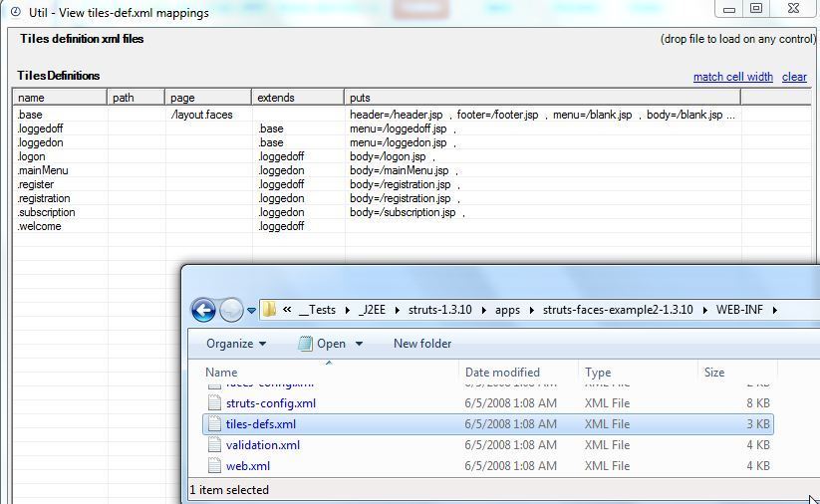This screenshot has width=820, height=504.
Task: Click the tiles-defs.xml file icon
Action: (213, 424)
